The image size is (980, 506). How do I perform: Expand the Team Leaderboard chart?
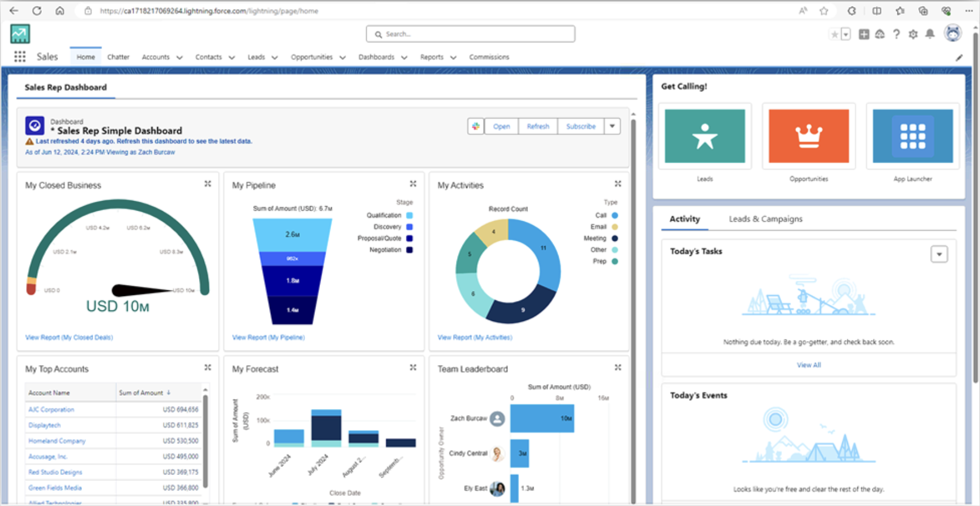click(618, 368)
